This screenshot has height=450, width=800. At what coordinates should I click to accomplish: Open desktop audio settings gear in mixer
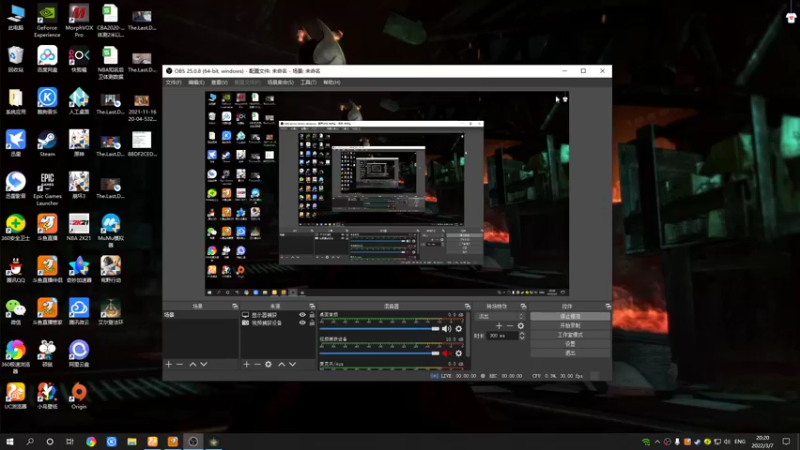point(459,329)
